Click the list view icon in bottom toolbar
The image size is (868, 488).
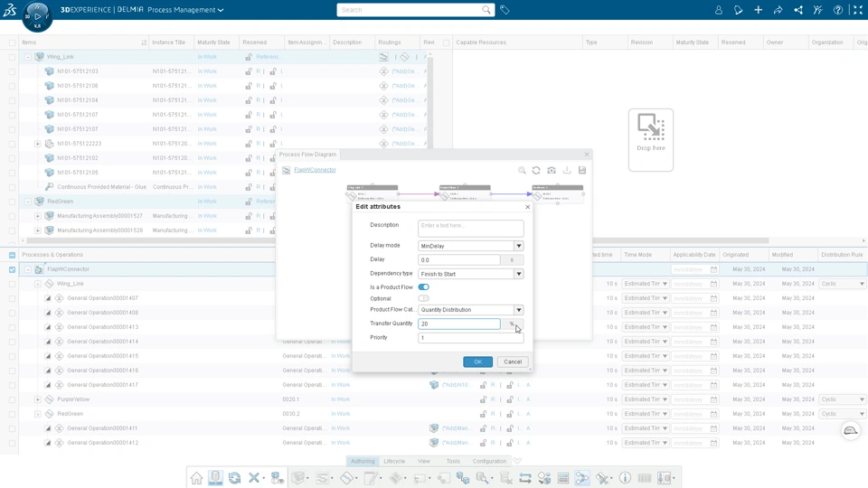[x=563, y=478]
